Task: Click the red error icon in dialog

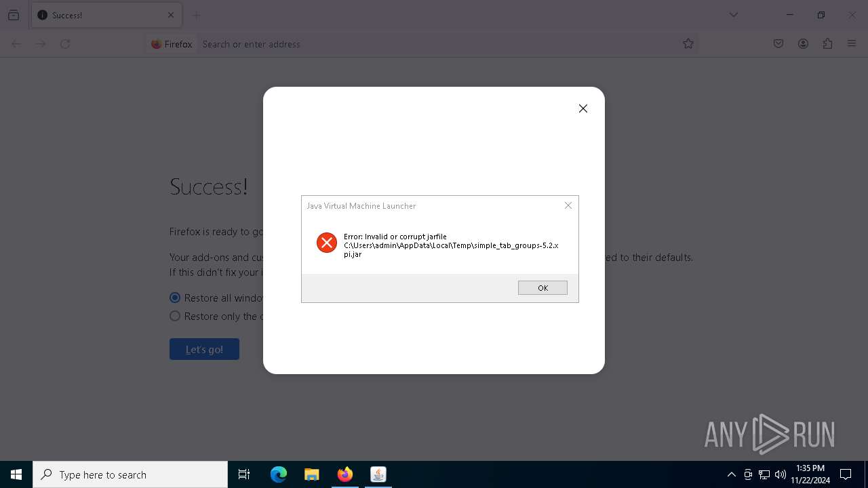Action: click(x=327, y=242)
